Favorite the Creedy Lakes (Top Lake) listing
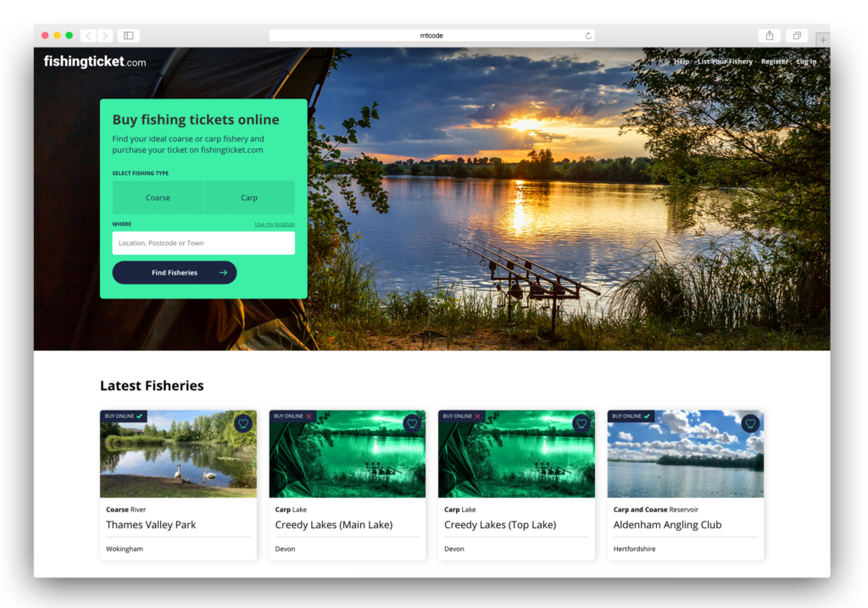This screenshot has width=868, height=608. point(581,423)
